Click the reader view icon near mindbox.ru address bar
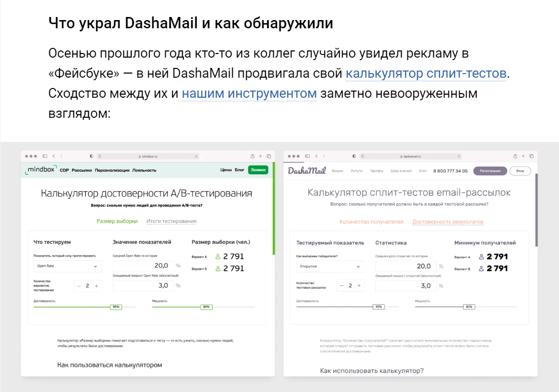The height and width of the screenshot is (392, 559). 100,156
